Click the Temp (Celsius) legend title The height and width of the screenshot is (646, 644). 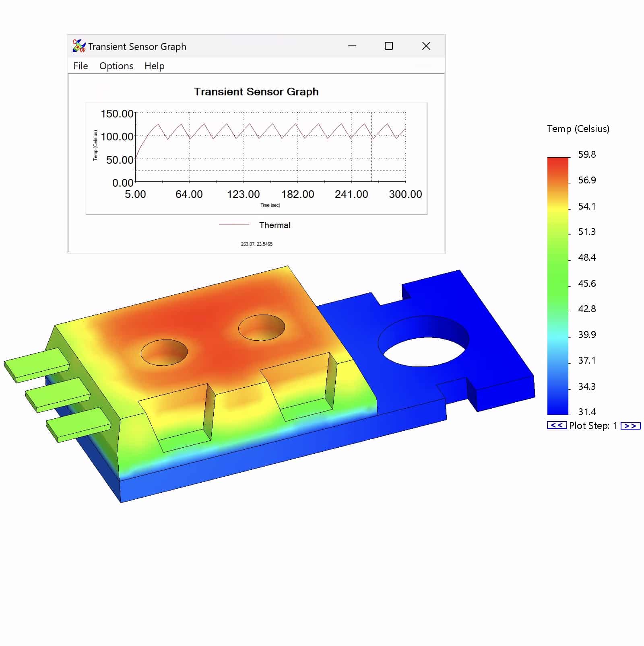578,129
